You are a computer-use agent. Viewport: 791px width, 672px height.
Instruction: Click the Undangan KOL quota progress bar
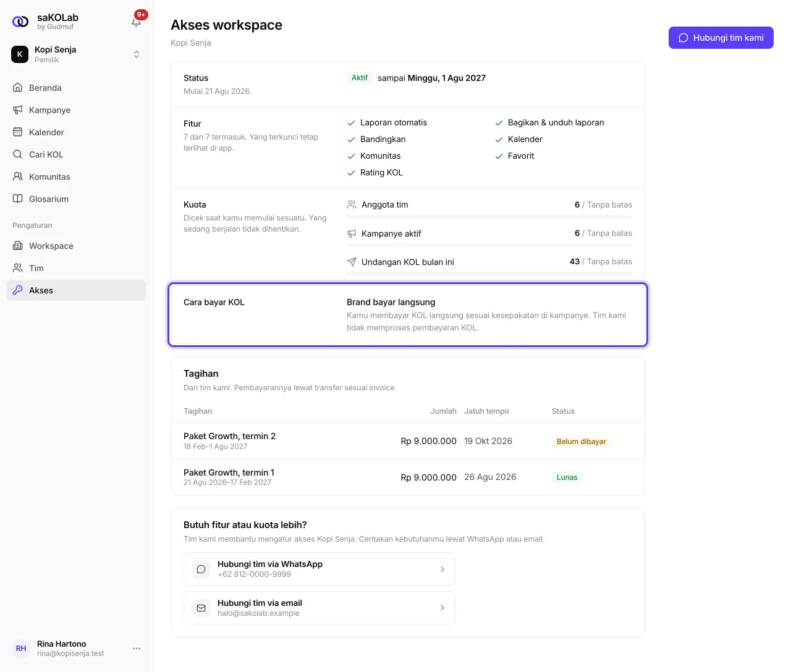489,274
